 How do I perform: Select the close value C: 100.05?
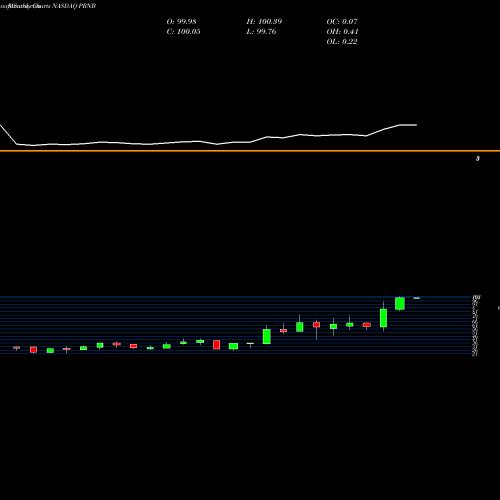[183, 32]
